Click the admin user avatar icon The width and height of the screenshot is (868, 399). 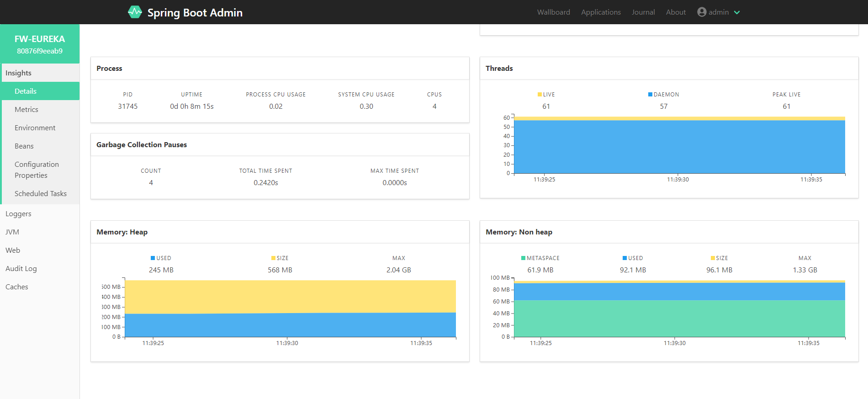click(702, 12)
